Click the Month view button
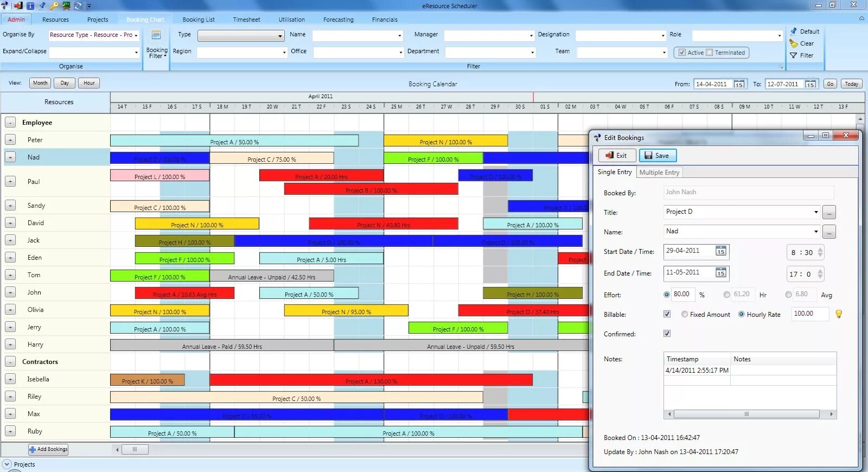This screenshot has height=472, width=868. pos(40,83)
